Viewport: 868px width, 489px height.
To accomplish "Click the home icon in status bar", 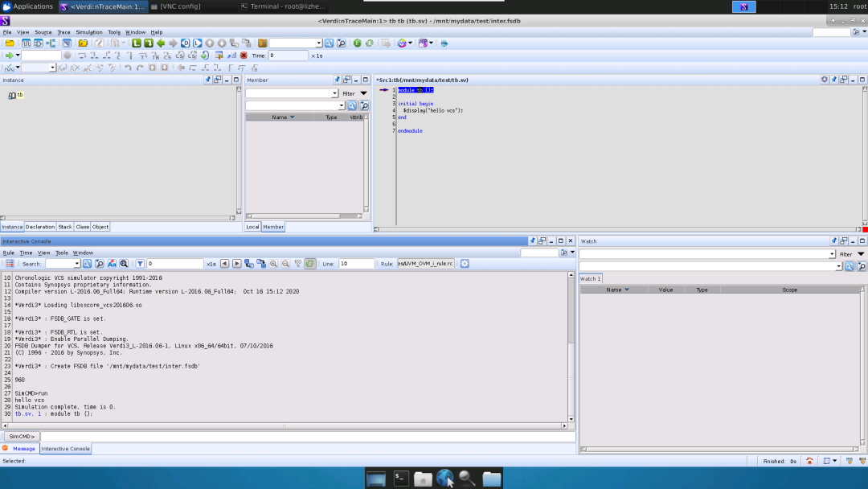I will click(x=809, y=461).
